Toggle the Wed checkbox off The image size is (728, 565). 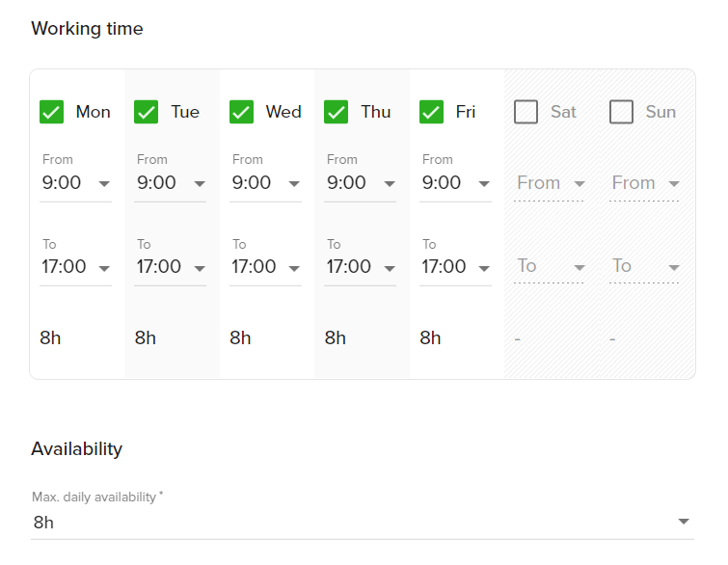(241, 112)
